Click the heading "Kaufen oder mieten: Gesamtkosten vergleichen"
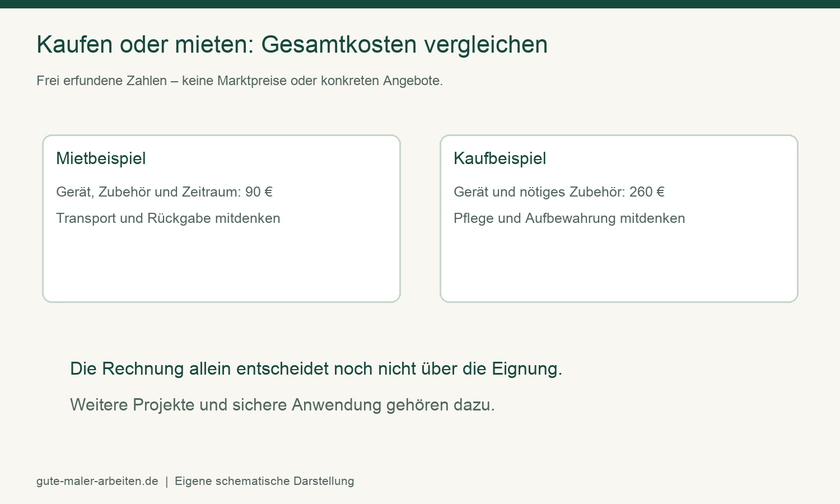 pos(292,45)
